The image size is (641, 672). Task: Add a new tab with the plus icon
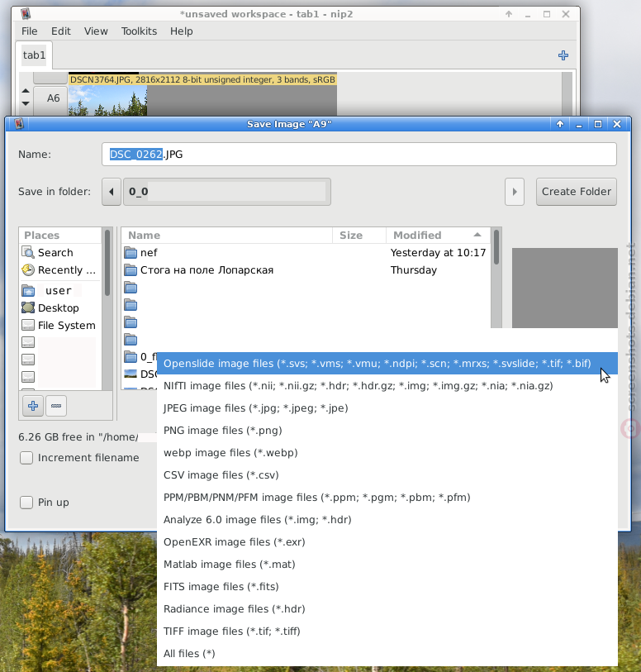[x=563, y=55]
